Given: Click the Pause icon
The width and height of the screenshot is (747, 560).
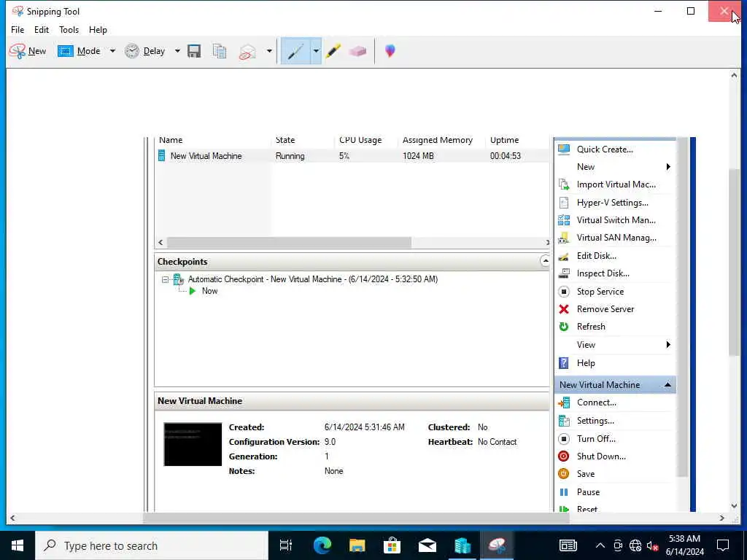Looking at the screenshot, I should [564, 492].
